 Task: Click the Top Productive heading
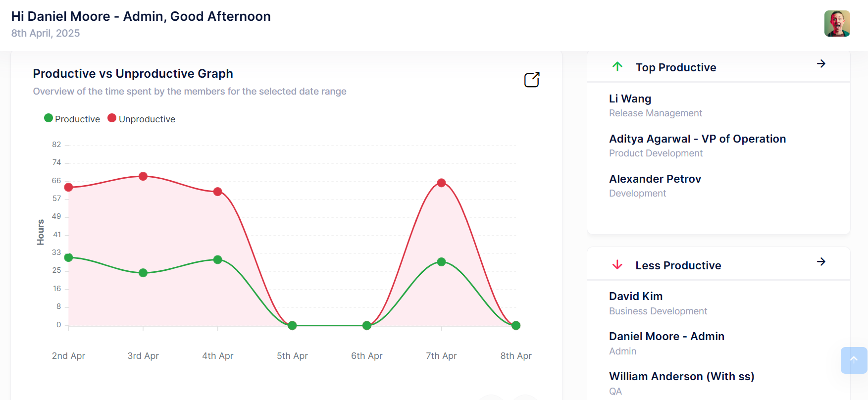676,67
